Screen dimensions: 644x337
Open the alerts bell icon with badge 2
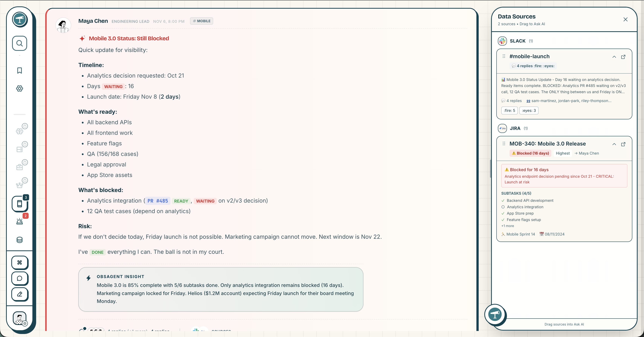pyautogui.click(x=19, y=222)
